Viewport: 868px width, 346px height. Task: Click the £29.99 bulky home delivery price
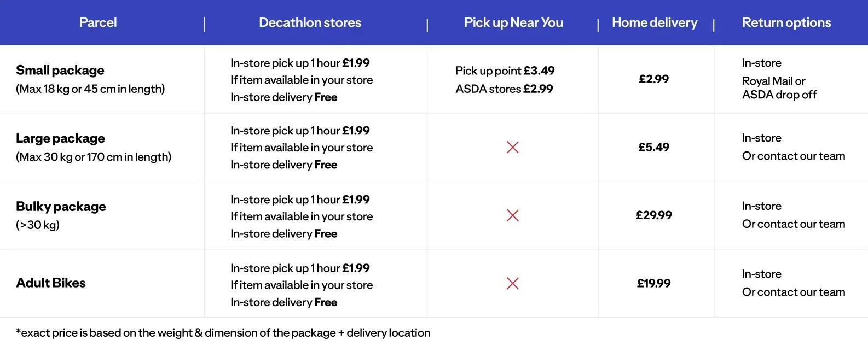(653, 215)
